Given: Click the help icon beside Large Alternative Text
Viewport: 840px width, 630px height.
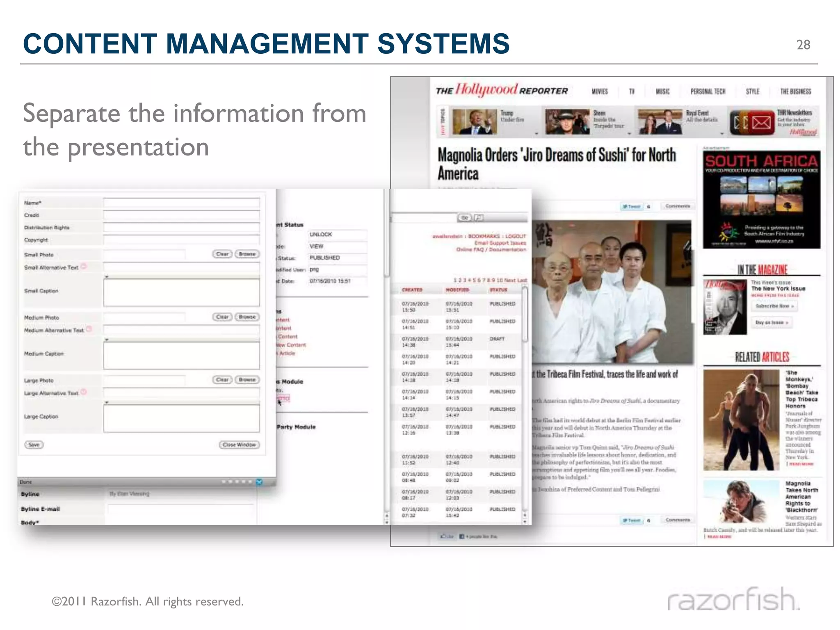Looking at the screenshot, I should (x=84, y=392).
